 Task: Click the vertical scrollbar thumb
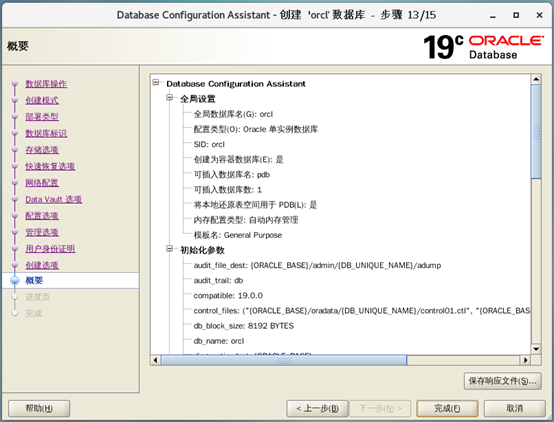point(536,132)
